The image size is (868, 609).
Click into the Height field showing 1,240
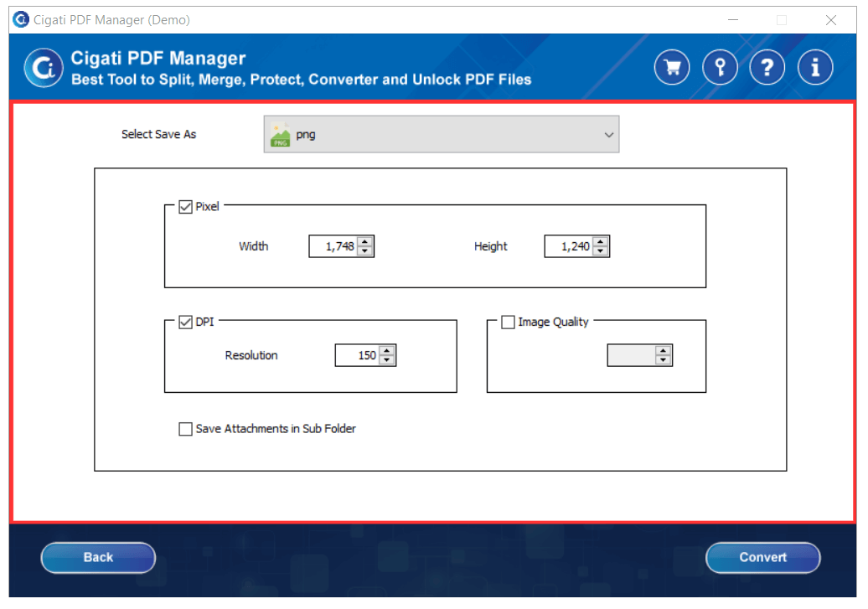pos(569,246)
